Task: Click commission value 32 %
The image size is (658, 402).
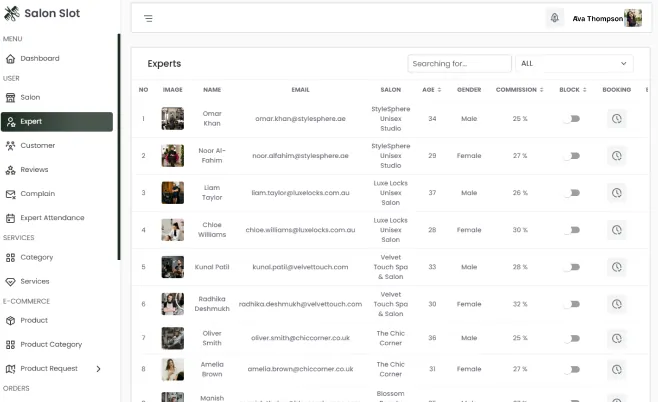Action: [x=520, y=304]
